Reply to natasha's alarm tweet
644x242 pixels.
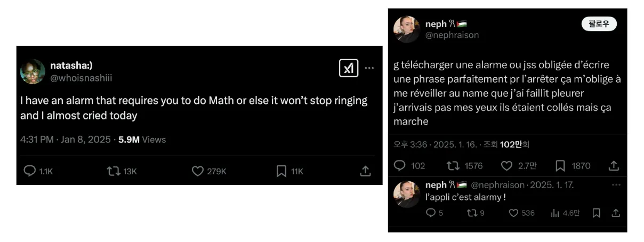click(x=30, y=171)
